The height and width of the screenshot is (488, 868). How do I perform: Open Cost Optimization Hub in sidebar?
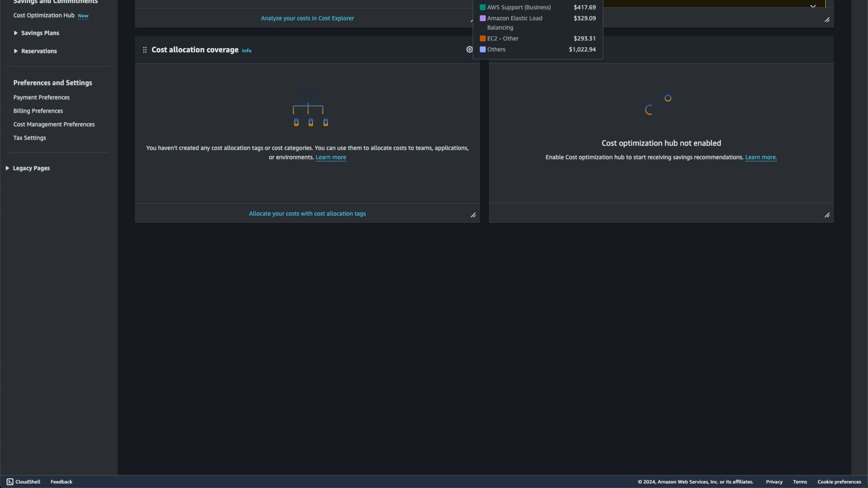coord(44,15)
